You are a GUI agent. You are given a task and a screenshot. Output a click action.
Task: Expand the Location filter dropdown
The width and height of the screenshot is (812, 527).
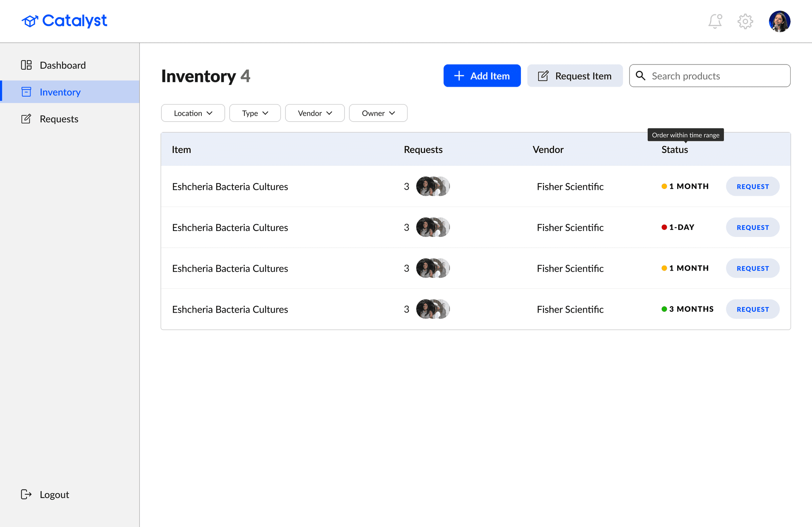(x=193, y=113)
